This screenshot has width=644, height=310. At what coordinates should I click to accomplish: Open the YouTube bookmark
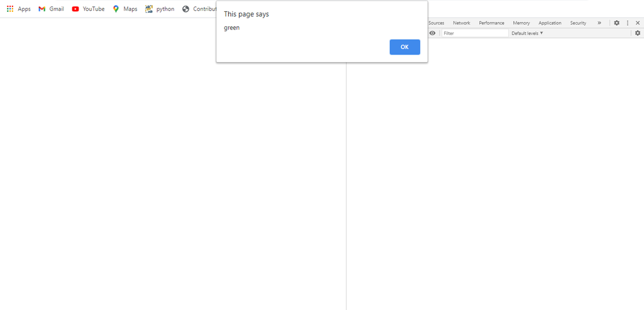click(88, 9)
